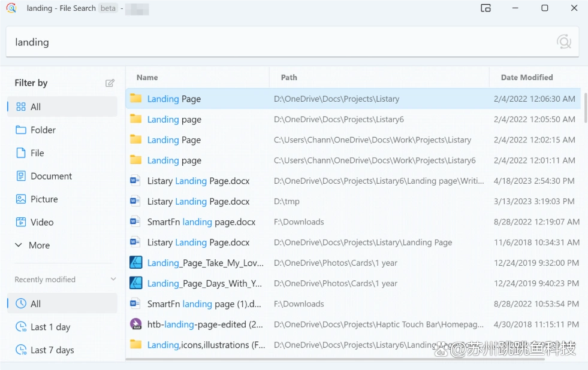Click folder icon of Landing page in D:\...\Listary6
Screen dimensions: 588x370
pyautogui.click(x=135, y=119)
